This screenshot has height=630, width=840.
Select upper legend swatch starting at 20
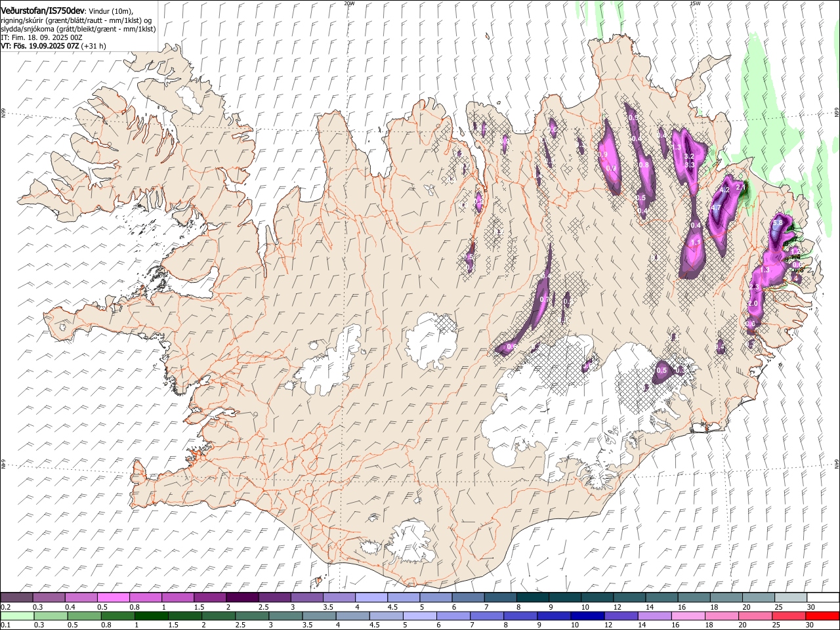point(758,598)
